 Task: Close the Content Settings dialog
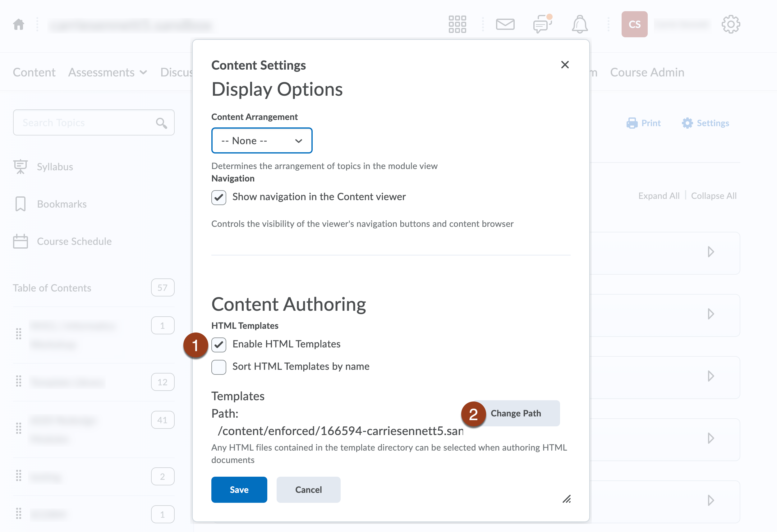pos(565,65)
